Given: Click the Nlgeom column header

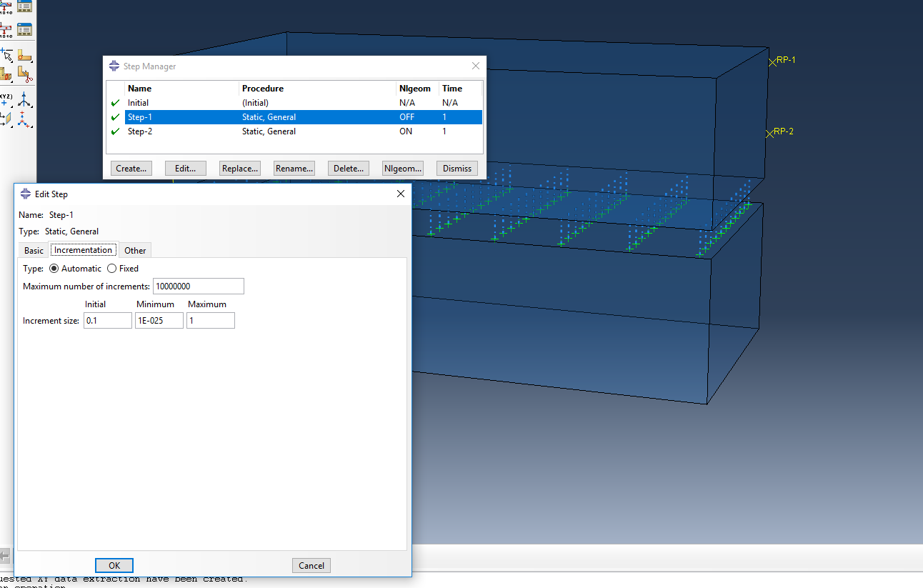Looking at the screenshot, I should tap(415, 89).
